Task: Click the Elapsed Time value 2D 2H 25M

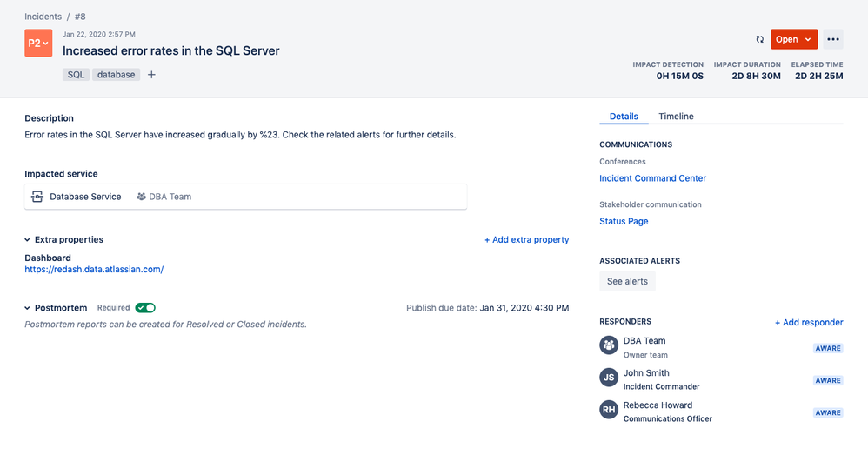Action: coord(819,77)
